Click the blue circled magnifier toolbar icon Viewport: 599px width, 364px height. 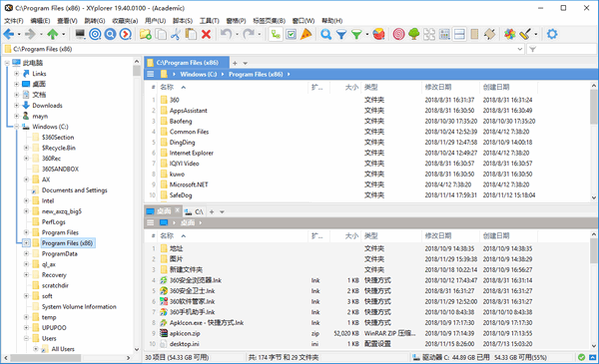click(x=110, y=34)
